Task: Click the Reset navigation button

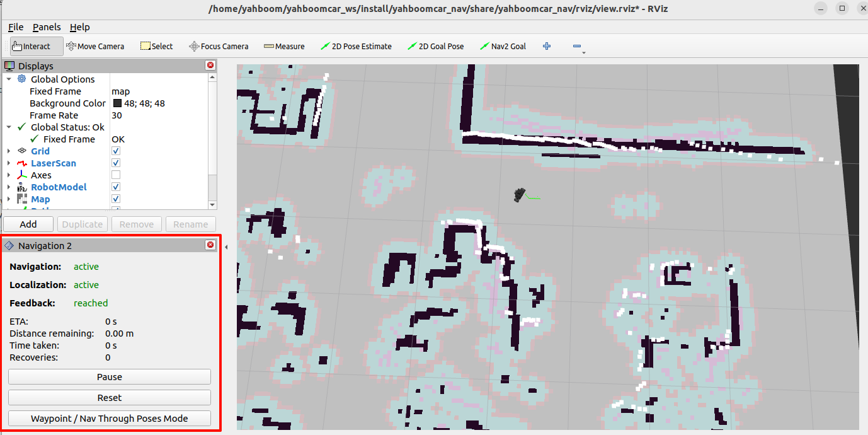Action: 110,398
